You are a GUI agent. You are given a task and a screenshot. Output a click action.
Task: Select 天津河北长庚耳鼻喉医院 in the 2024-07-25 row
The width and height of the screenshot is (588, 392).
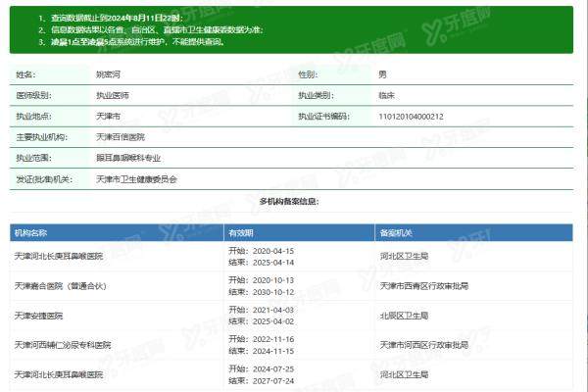click(x=59, y=374)
